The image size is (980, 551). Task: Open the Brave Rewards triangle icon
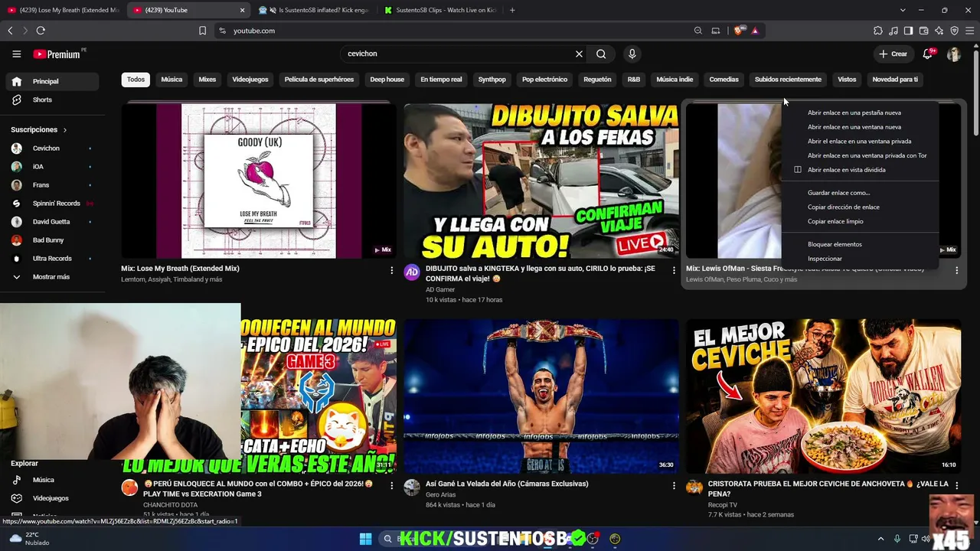click(755, 31)
